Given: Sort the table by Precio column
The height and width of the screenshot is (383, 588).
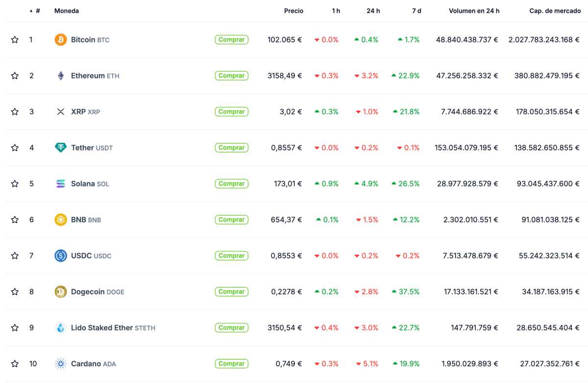Looking at the screenshot, I should click(x=294, y=10).
